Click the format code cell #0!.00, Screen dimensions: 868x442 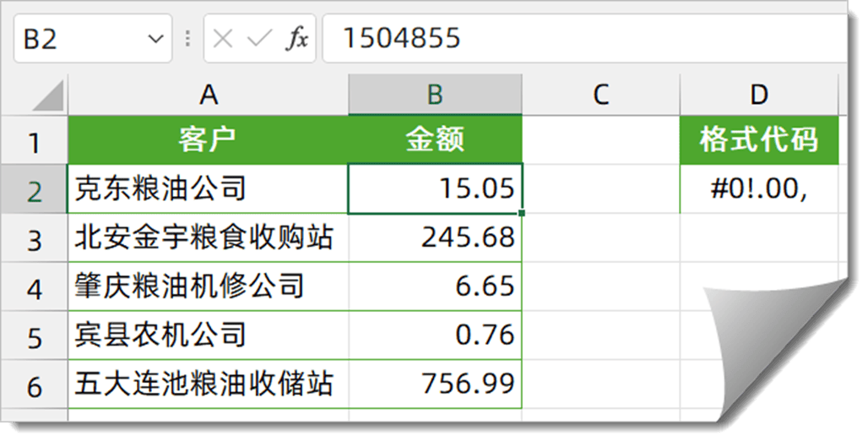click(x=759, y=188)
